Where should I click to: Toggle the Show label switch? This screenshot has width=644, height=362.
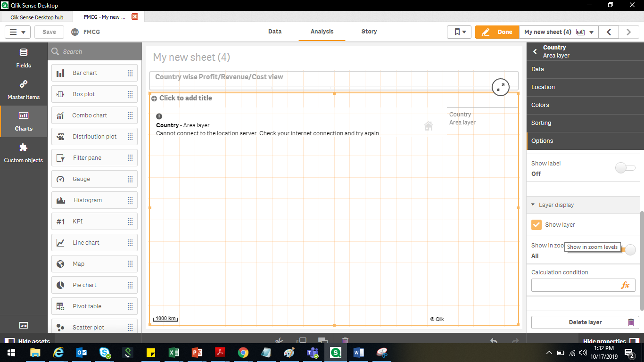tap(626, 168)
